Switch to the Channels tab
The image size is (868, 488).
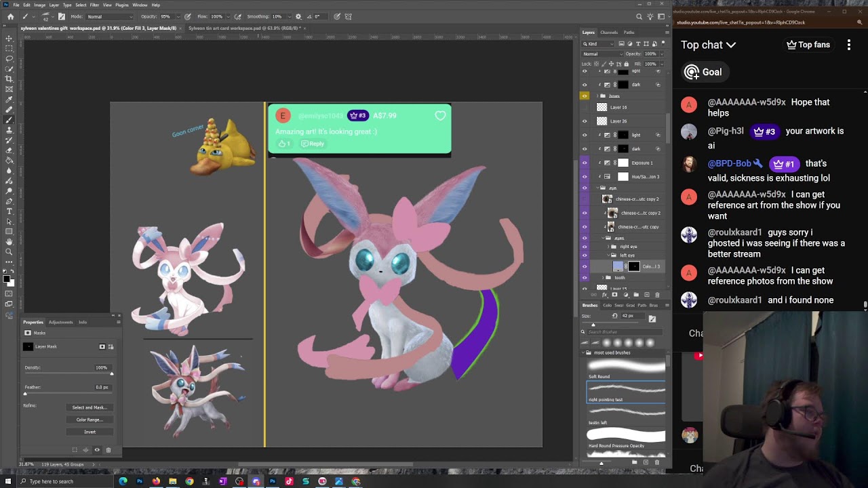(609, 33)
